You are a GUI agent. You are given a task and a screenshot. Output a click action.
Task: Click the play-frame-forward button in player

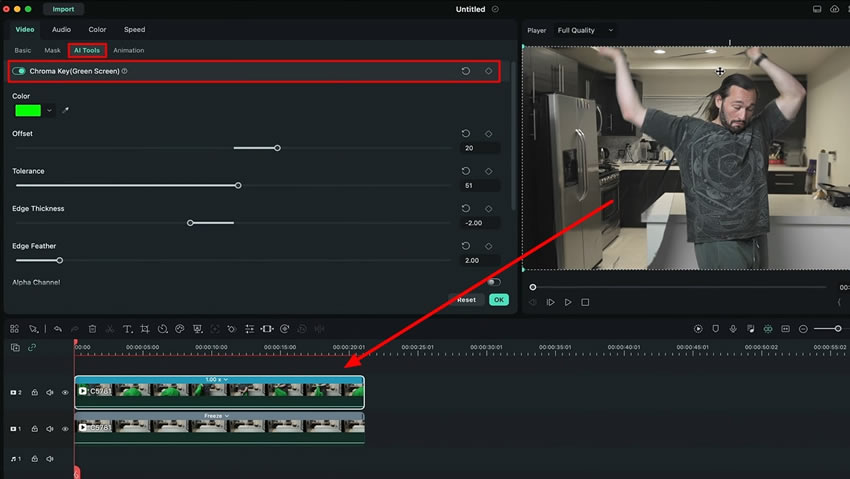tap(550, 302)
